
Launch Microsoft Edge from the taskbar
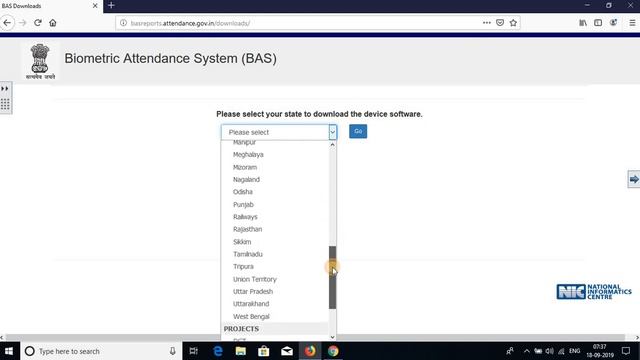218,351
